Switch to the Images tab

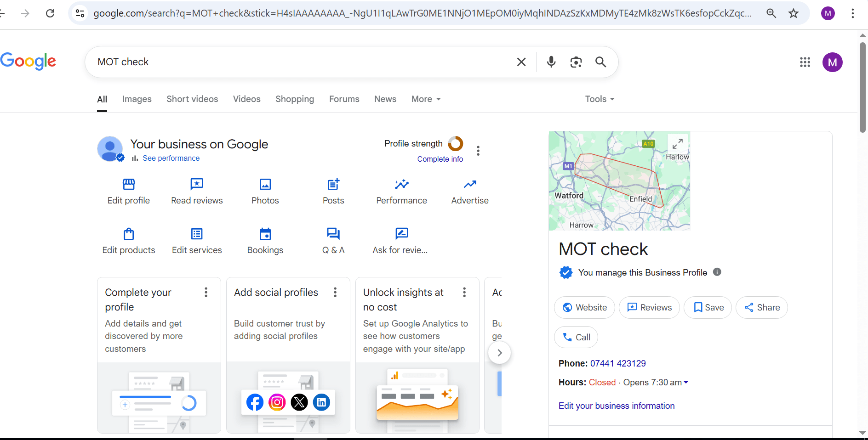coord(137,99)
